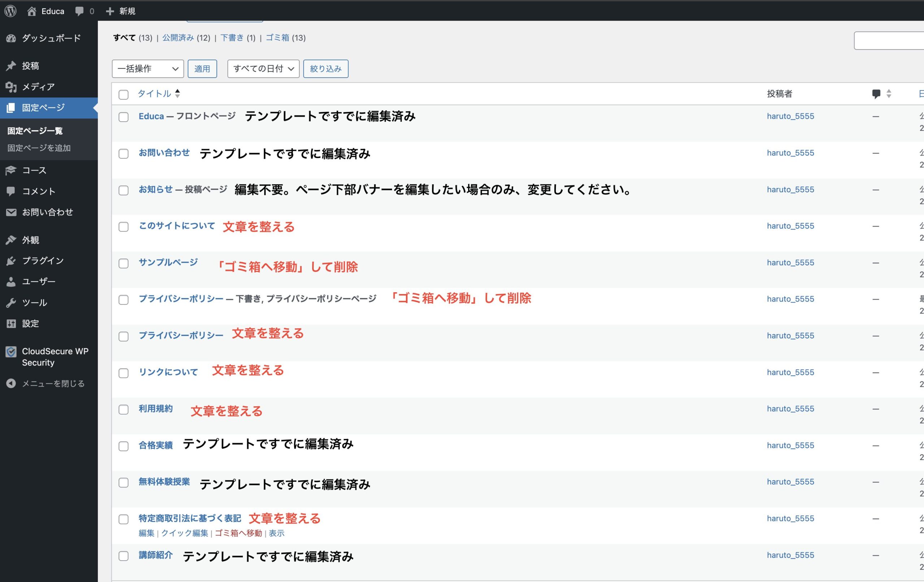Select the 利用規約 row checkbox

(123, 410)
